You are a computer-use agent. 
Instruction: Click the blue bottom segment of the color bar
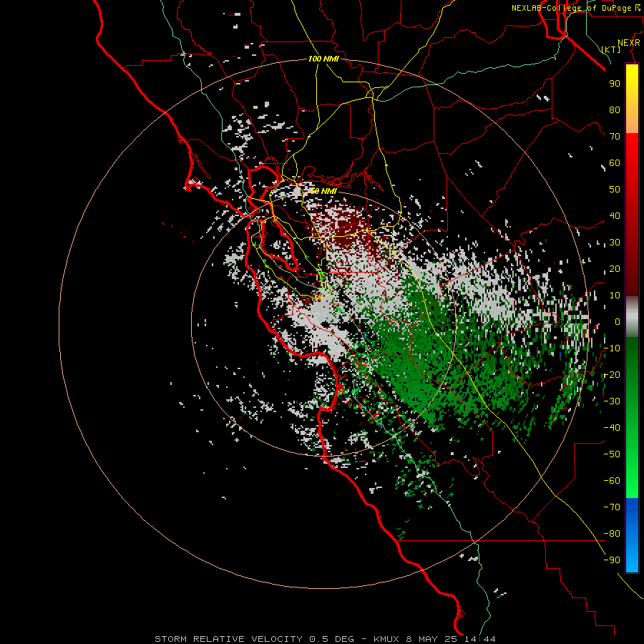click(632, 535)
